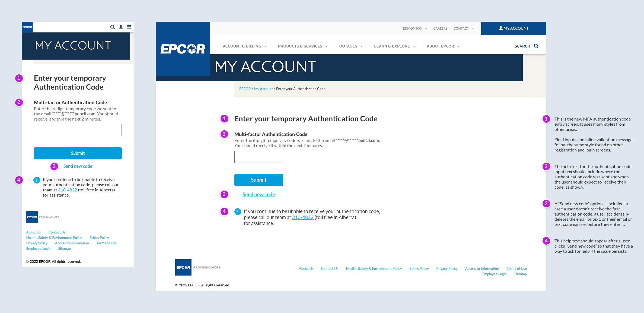Open Privacy Policy in mobile footer
The image size is (644, 313).
point(37,243)
